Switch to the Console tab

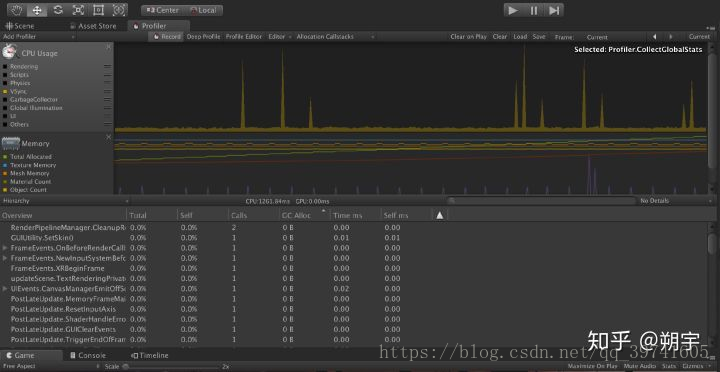tap(88, 355)
